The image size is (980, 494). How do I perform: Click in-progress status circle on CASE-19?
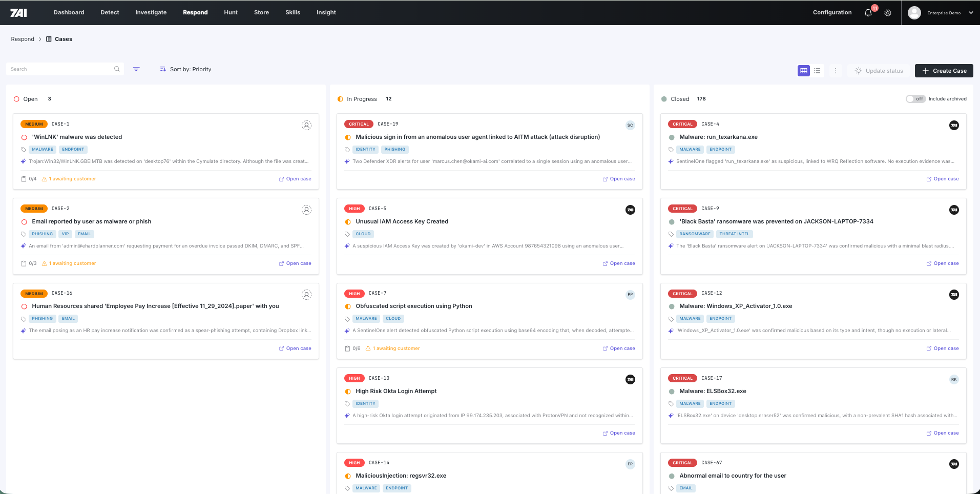tap(348, 137)
